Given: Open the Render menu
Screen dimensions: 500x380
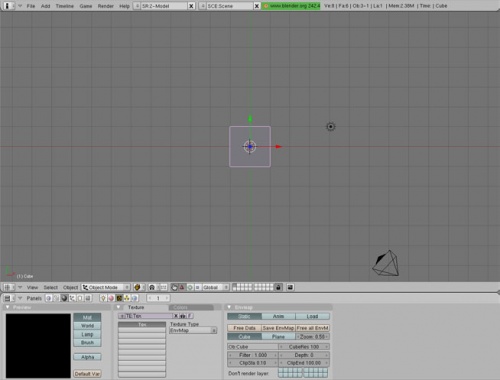Looking at the screenshot, I should click(x=105, y=6).
